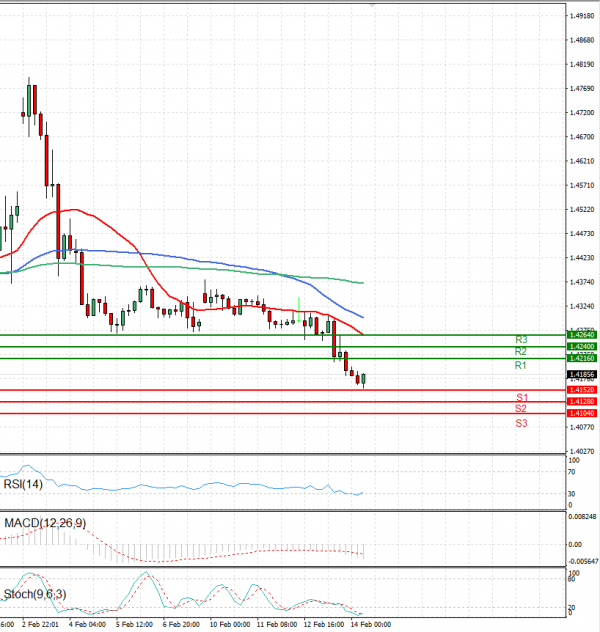Select the current price 1.41856 tag
600x632 pixels.
click(x=582, y=374)
